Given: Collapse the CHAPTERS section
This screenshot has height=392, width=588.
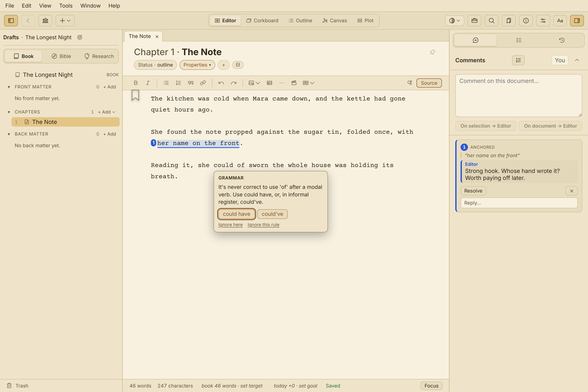Looking at the screenshot, I should (x=9, y=112).
